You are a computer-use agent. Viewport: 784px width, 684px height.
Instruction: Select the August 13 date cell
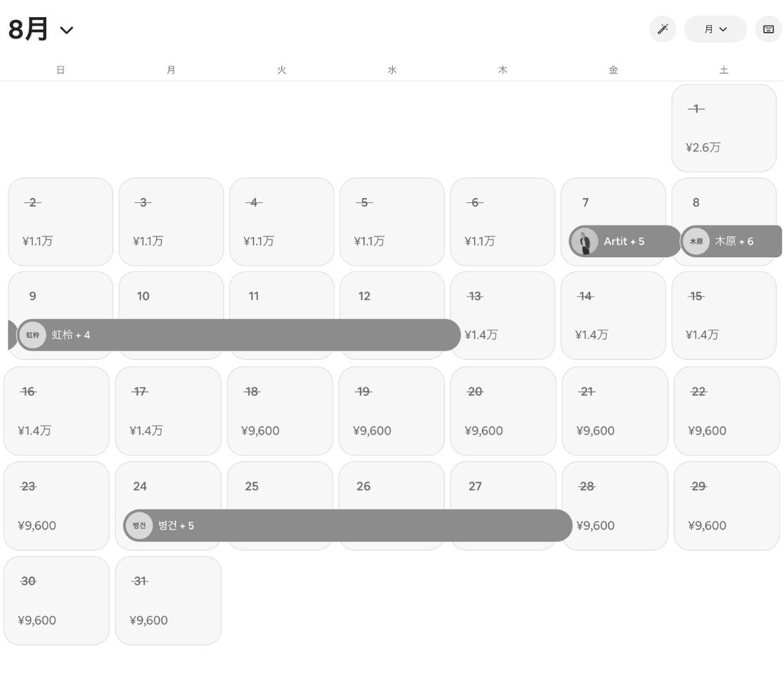pyautogui.click(x=502, y=316)
